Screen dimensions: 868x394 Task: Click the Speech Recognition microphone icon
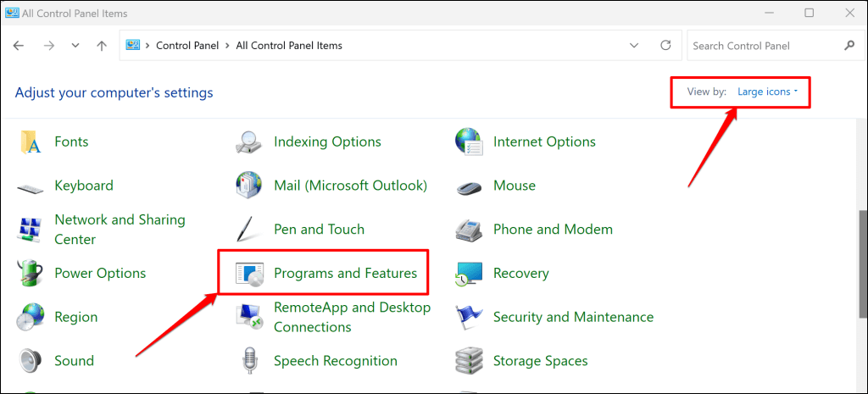click(x=249, y=361)
